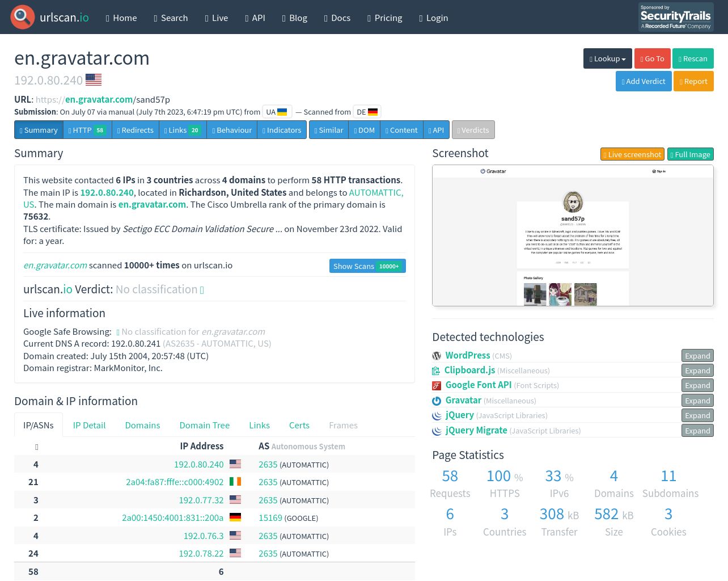Open the Verdicts tab
The height and width of the screenshot is (581, 728).
pyautogui.click(x=473, y=130)
